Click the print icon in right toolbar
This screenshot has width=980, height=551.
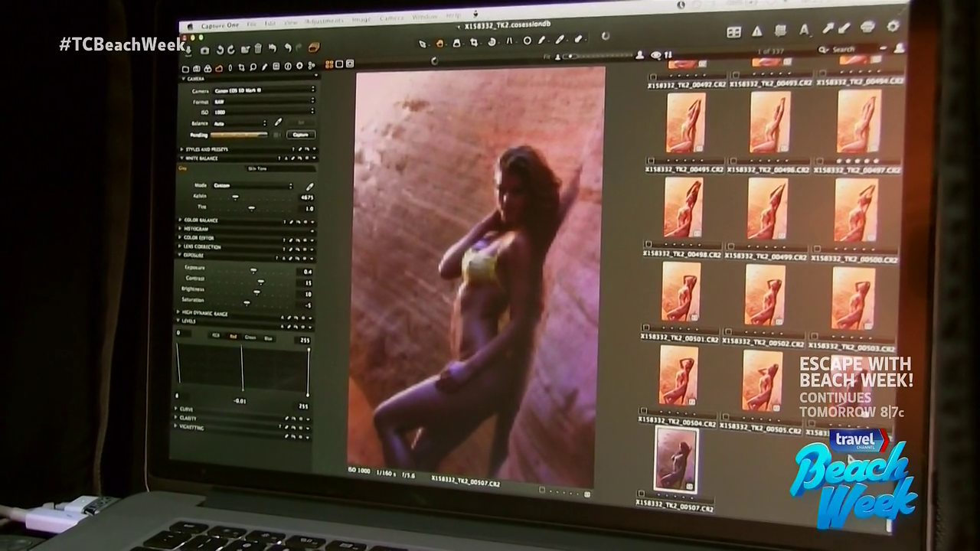868,27
